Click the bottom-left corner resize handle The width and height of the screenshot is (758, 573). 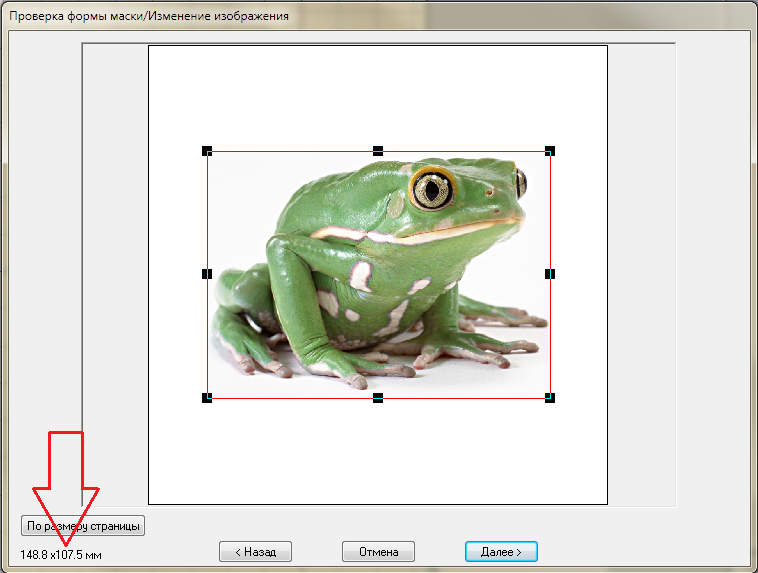pyautogui.click(x=207, y=398)
